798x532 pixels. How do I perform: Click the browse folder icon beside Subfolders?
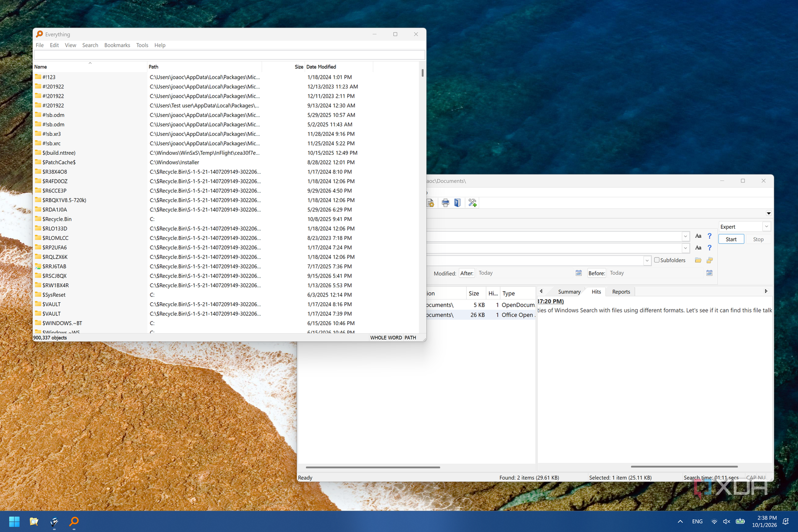[x=698, y=260]
